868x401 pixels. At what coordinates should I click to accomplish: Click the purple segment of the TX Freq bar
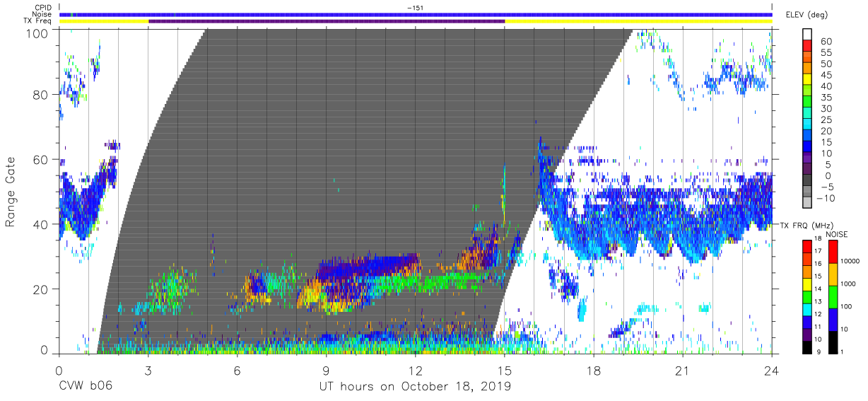[x=327, y=21]
